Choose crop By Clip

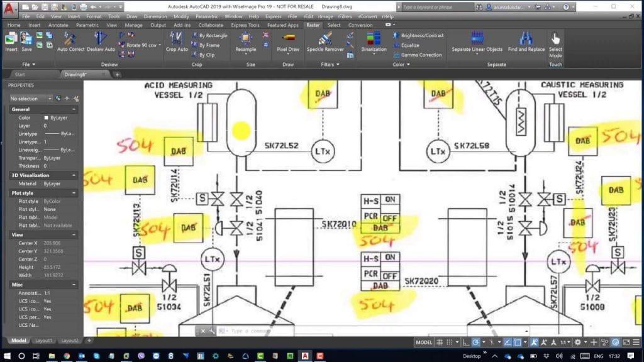coord(203,55)
